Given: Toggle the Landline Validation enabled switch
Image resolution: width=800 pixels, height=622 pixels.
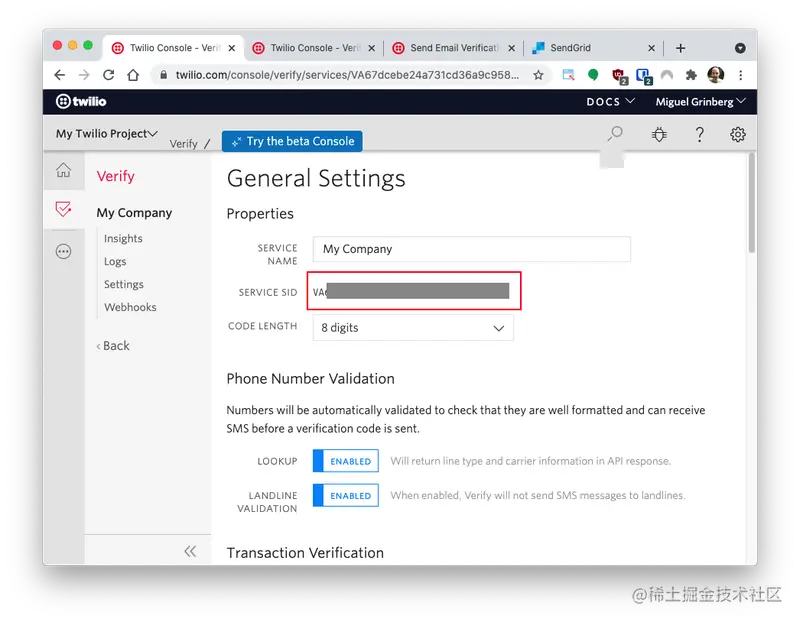Looking at the screenshot, I should [345, 495].
